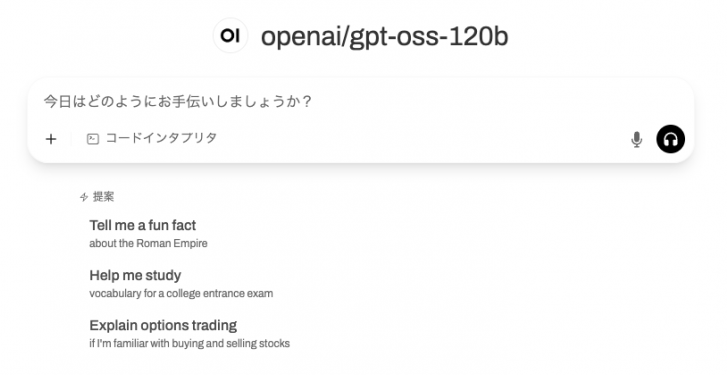727x375 pixels.
Task: Click the black circular call button
Action: [x=670, y=139]
